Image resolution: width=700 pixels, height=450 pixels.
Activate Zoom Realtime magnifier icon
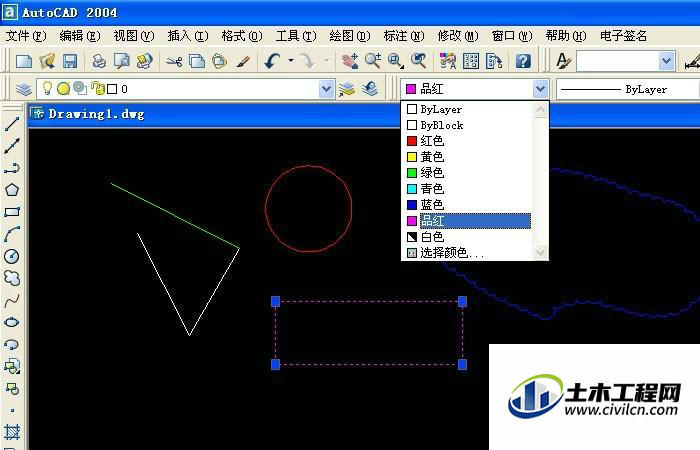click(373, 61)
